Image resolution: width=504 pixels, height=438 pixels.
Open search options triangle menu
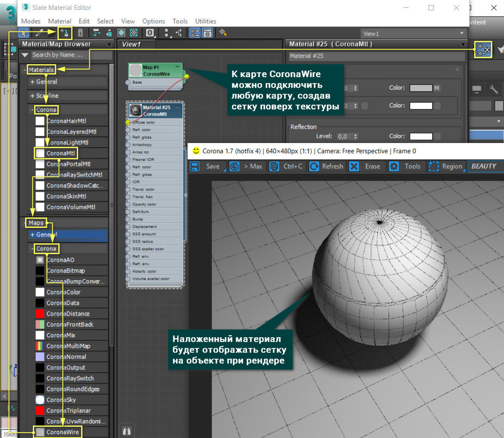(x=25, y=55)
